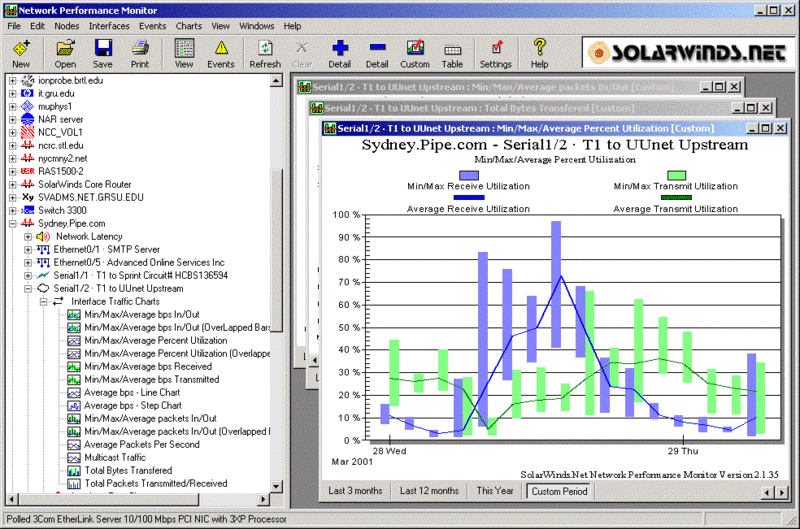The image size is (800, 529).
Task: Open the Events menu
Action: [x=153, y=26]
